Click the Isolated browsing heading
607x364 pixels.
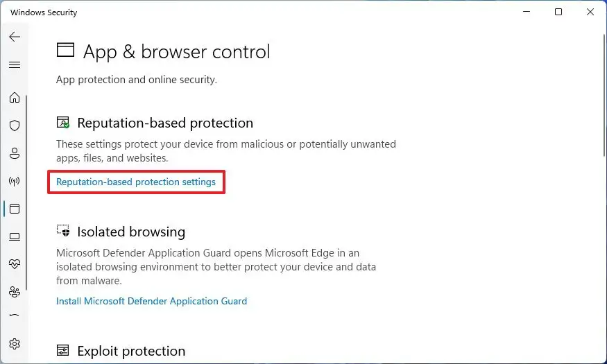click(x=131, y=232)
